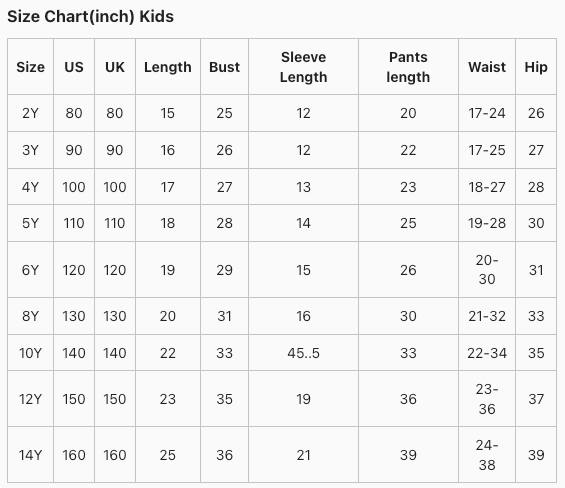This screenshot has width=565, height=488.
Task: Select the Waist column header
Action: (x=487, y=67)
